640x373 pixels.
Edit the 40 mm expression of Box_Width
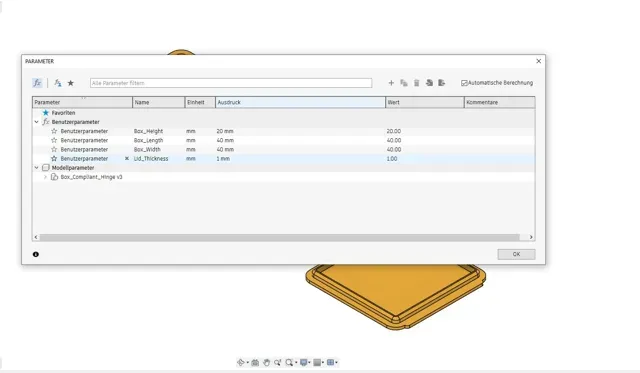(x=225, y=149)
